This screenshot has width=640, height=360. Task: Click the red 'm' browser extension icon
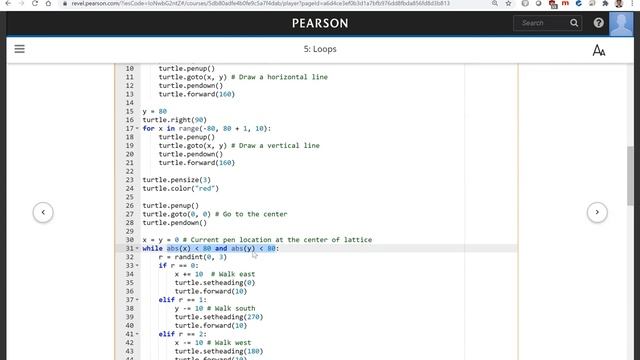click(x=565, y=3)
